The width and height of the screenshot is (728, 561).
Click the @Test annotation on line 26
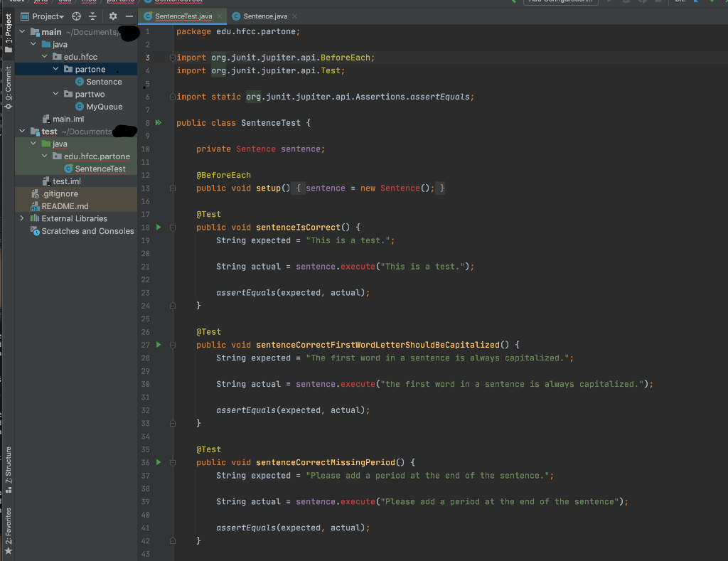tap(208, 331)
